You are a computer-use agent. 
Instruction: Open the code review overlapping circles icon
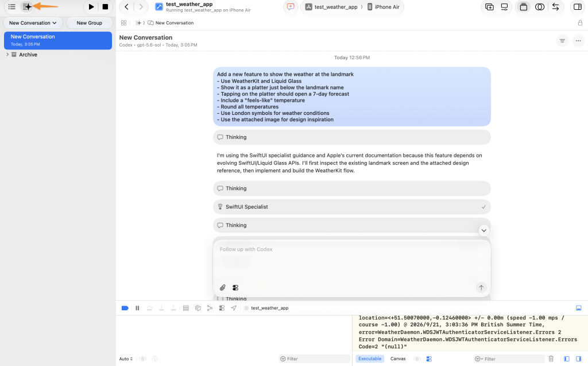pos(540,7)
